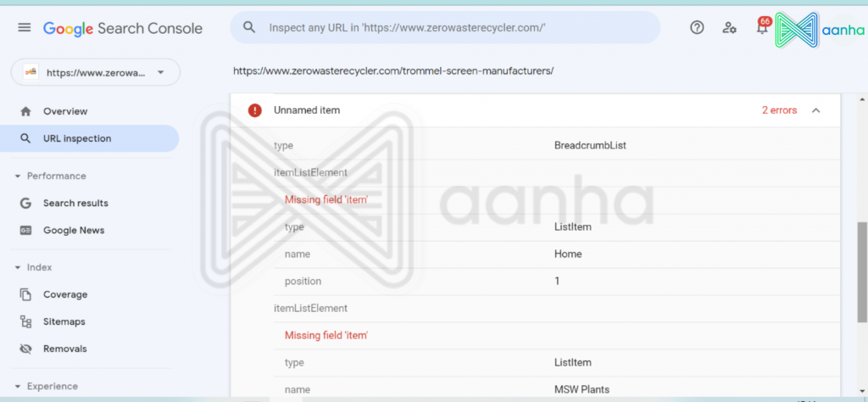Click the BreadcrumbList type value

click(590, 146)
